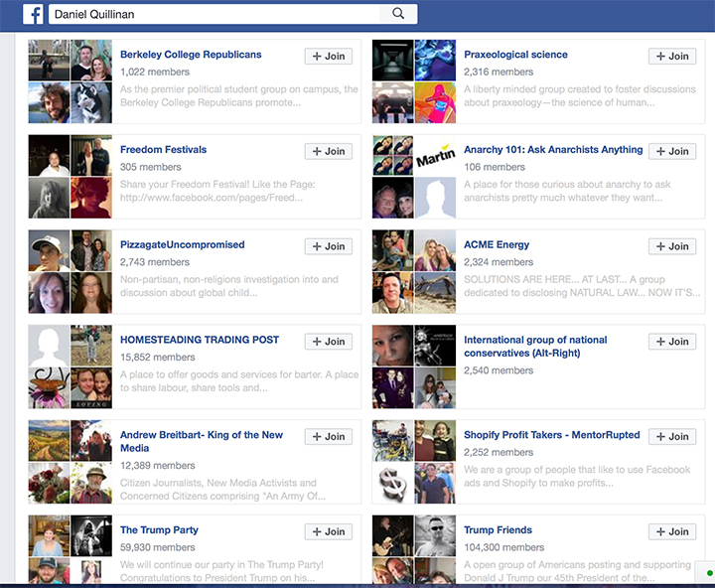
Task: Open Shopify Profit Takers - MentorRupted link
Action: coord(552,435)
